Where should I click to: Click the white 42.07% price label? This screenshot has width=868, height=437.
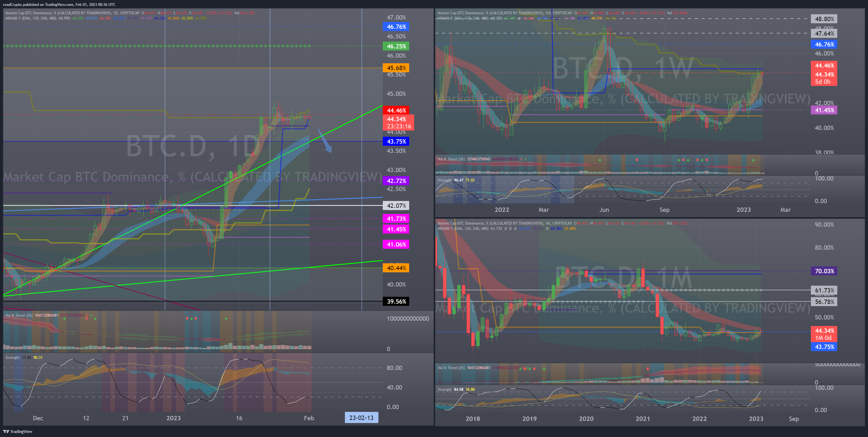coord(396,206)
